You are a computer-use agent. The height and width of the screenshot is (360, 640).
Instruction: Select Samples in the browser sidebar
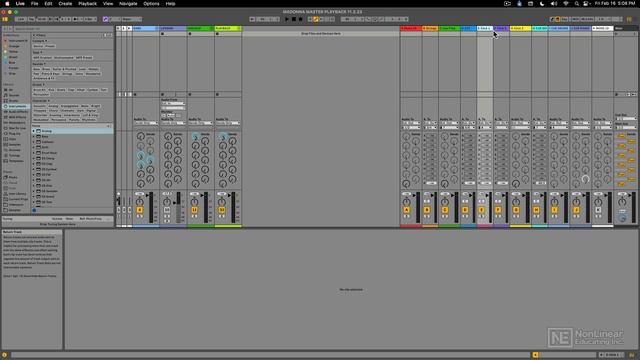pyautogui.click(x=15, y=144)
